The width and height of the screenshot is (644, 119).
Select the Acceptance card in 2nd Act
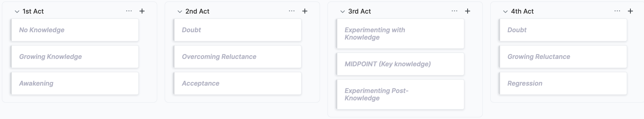click(x=237, y=83)
